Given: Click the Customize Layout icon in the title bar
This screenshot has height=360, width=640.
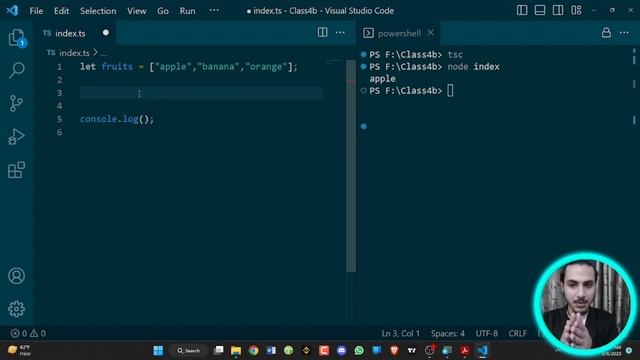Looking at the screenshot, I should click(x=576, y=10).
